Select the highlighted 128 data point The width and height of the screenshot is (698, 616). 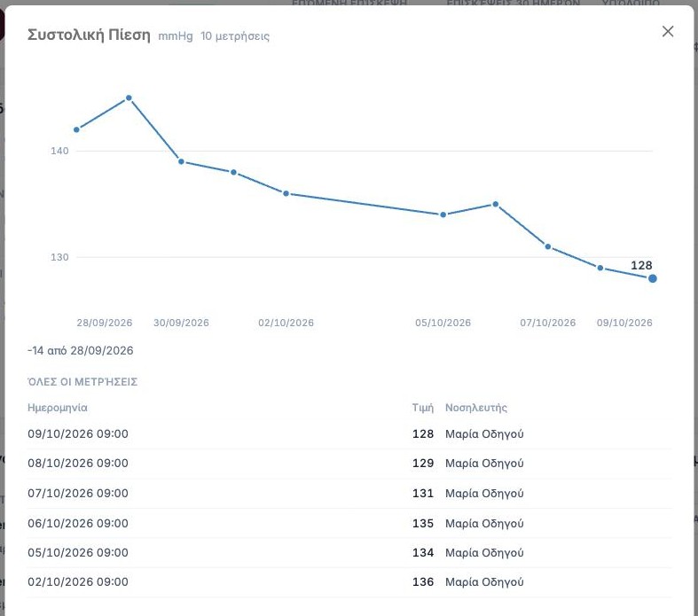[x=652, y=278]
